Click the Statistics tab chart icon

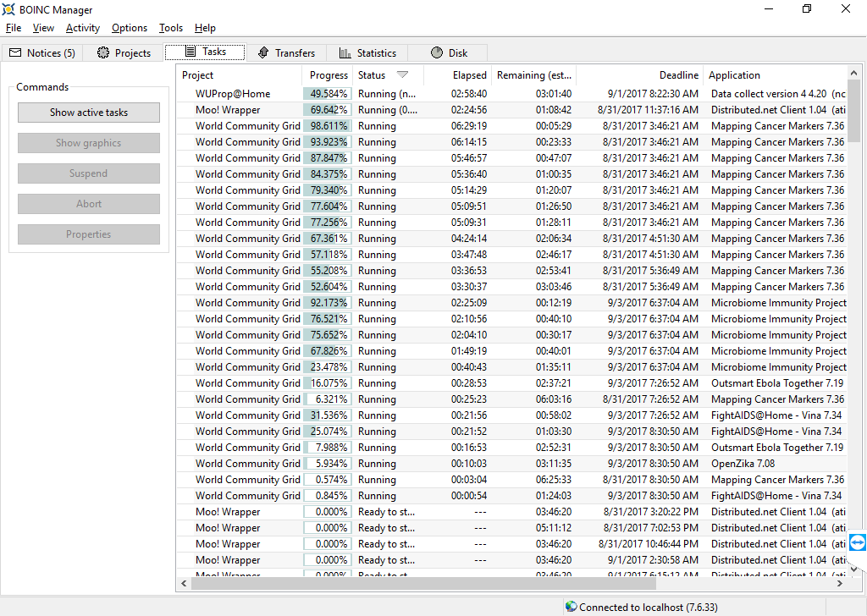(345, 53)
